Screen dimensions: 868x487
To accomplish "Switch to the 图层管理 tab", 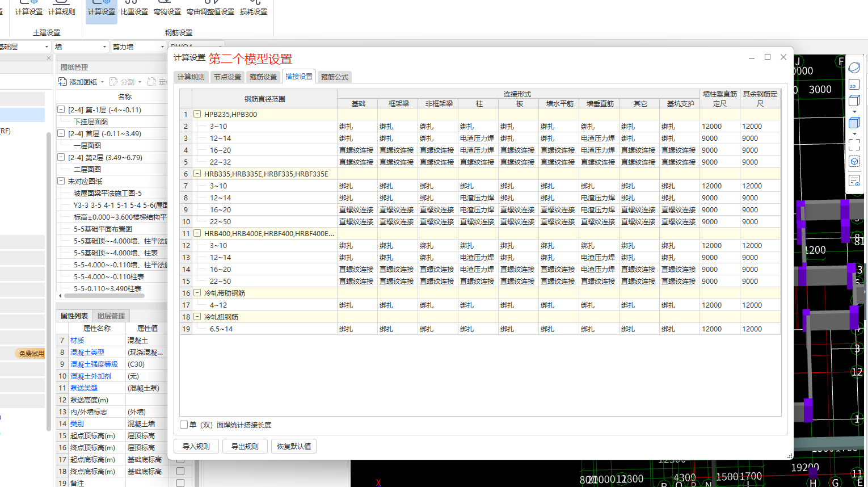I will pyautogui.click(x=111, y=316).
